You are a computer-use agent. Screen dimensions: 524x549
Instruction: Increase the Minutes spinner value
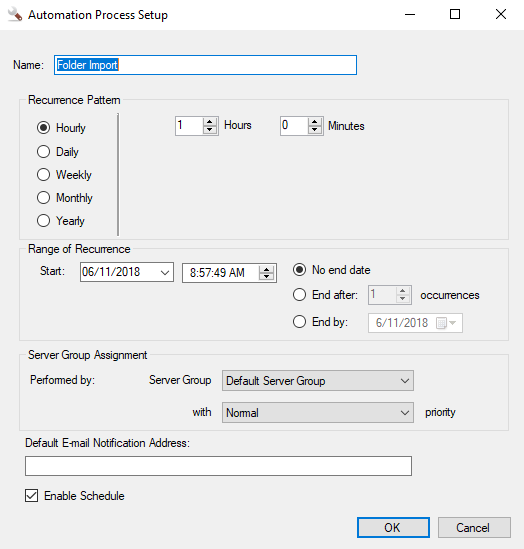(315, 122)
